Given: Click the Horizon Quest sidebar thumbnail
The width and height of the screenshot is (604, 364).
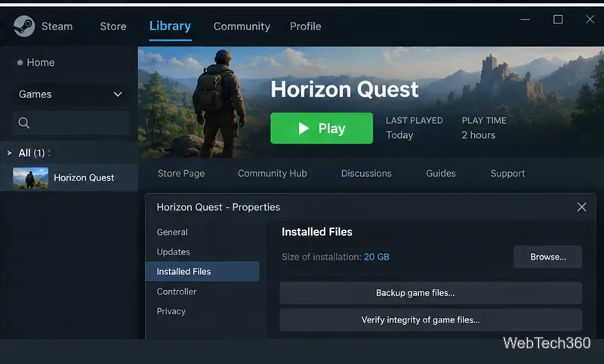Looking at the screenshot, I should click(30, 178).
